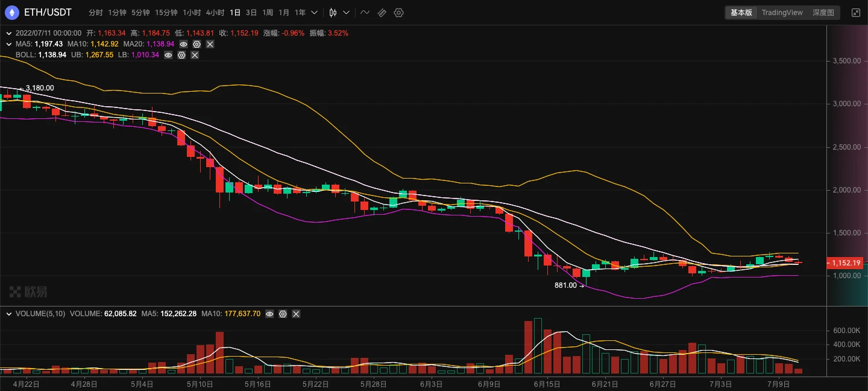Screen dimensions: 868x391
Task: Open chart settings gear in top toolbar
Action: click(x=398, y=13)
